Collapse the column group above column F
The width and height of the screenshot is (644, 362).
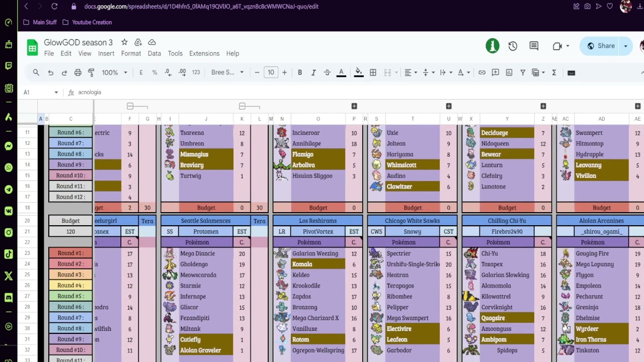130,106
